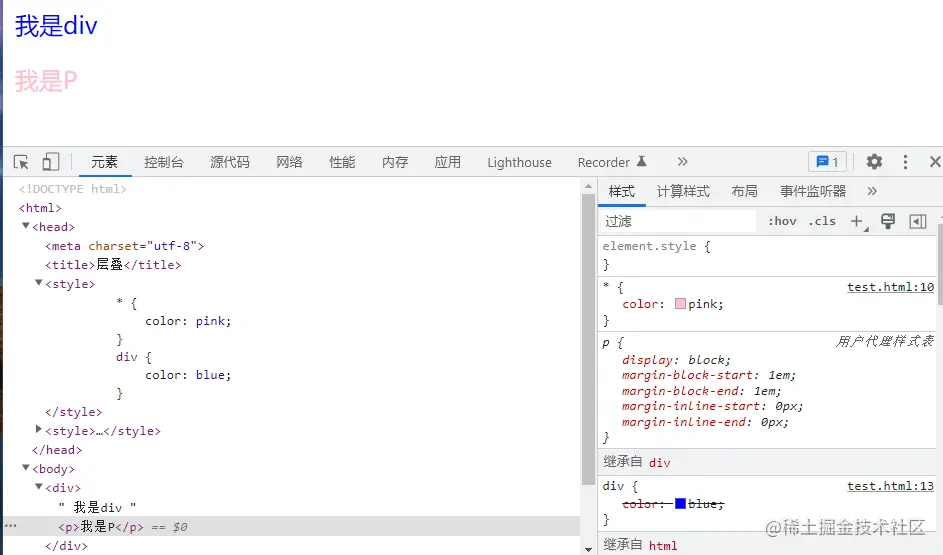
Task: Switch to the 控制台 tab
Action: pyautogui.click(x=164, y=162)
